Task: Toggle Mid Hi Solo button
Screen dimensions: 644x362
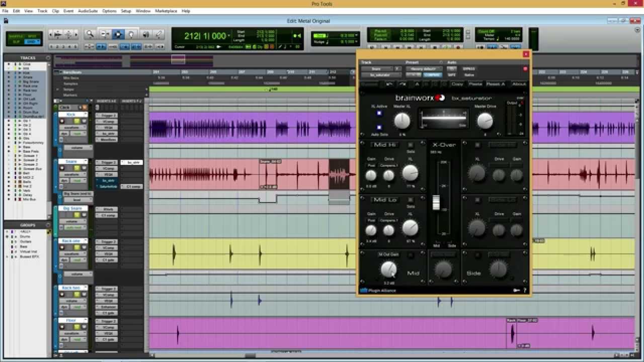Action: 411,145
